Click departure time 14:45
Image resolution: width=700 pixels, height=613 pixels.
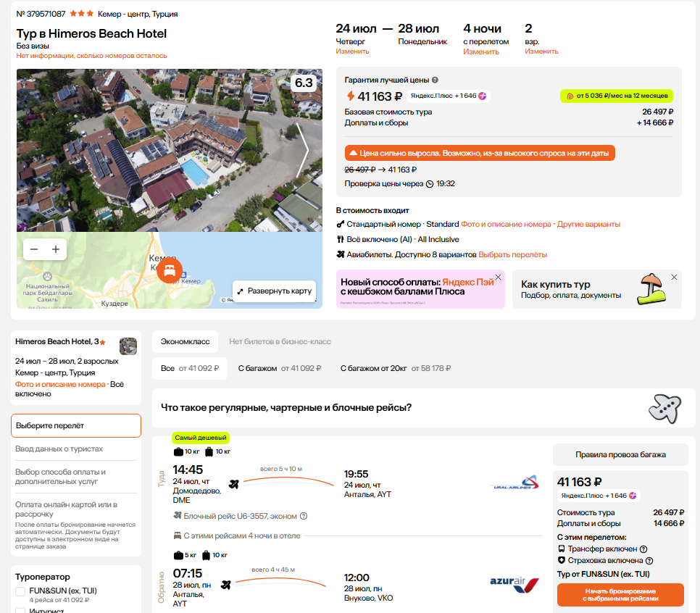point(188,470)
